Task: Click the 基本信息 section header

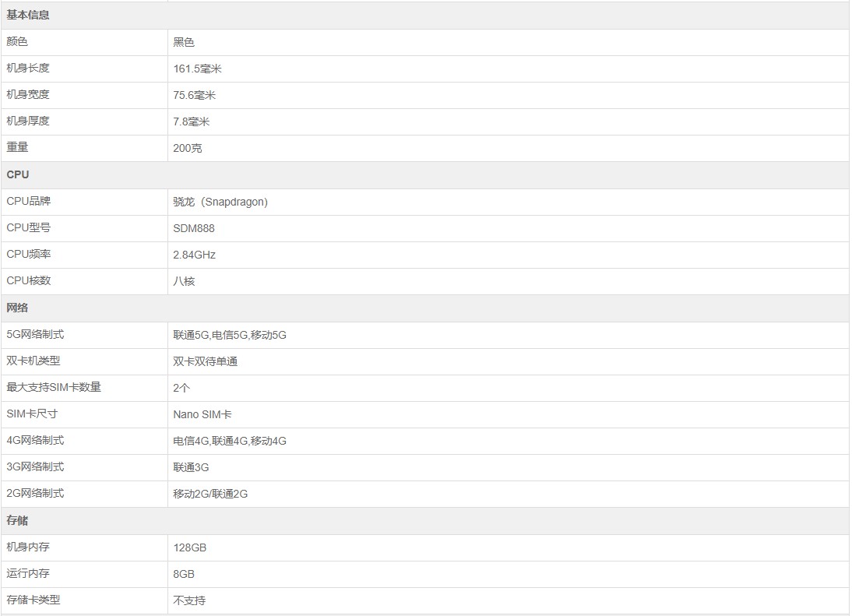Action: pyautogui.click(x=28, y=16)
